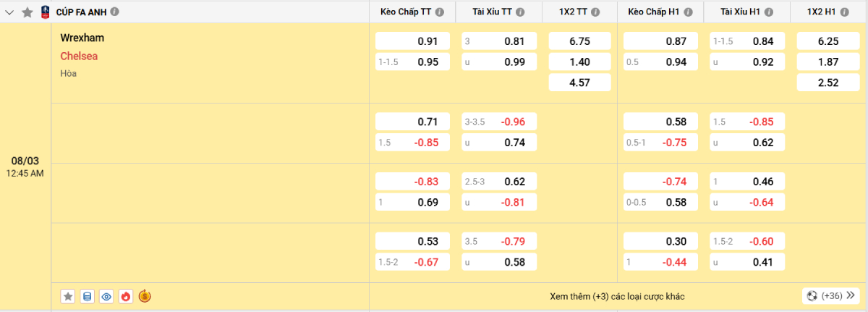Image resolution: width=868 pixels, height=312 pixels.
Task: Select over 3 goals odds 0.81
Action: [499, 41]
